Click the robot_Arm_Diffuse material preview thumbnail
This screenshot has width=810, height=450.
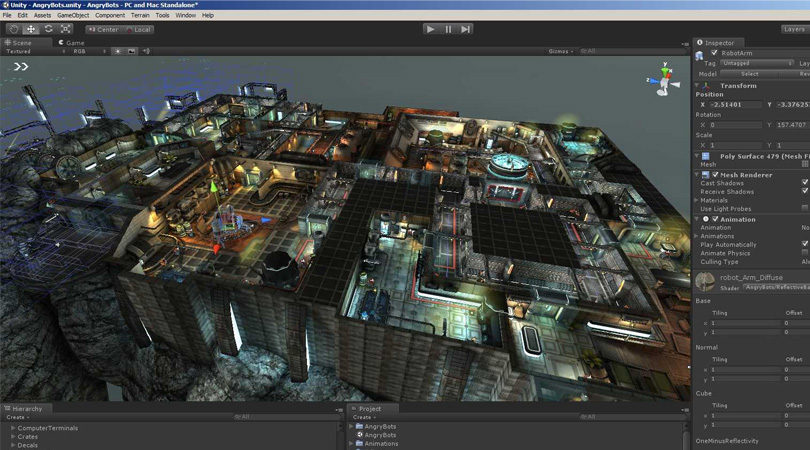coord(705,282)
